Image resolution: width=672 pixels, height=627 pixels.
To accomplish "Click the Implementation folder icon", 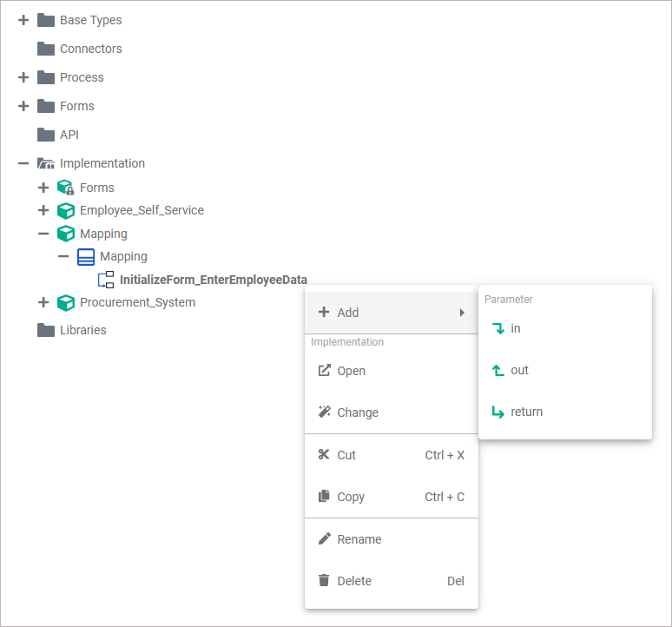I will point(46,163).
